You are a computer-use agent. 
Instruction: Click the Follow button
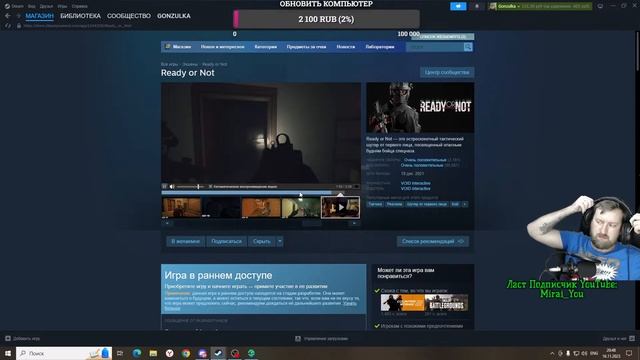[227, 241]
